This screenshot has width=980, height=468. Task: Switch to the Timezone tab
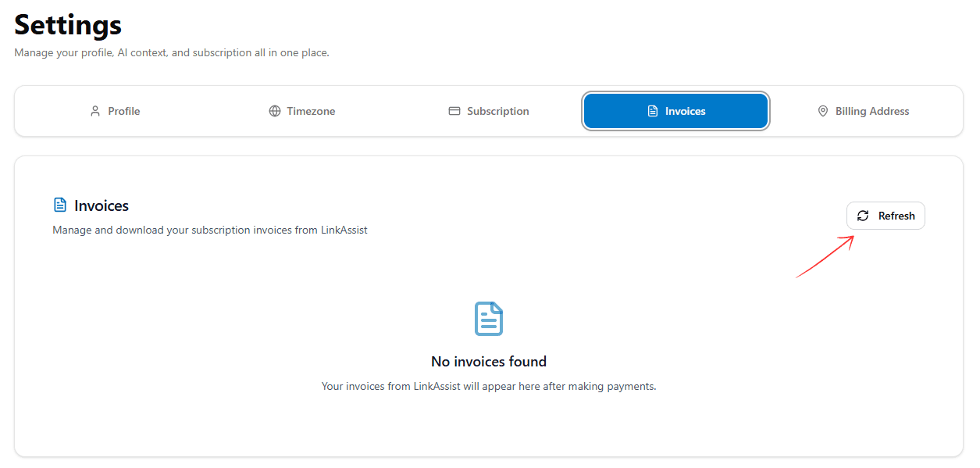coord(302,111)
